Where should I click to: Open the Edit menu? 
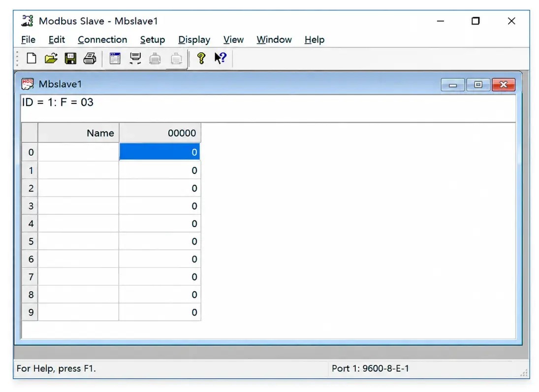coord(57,40)
